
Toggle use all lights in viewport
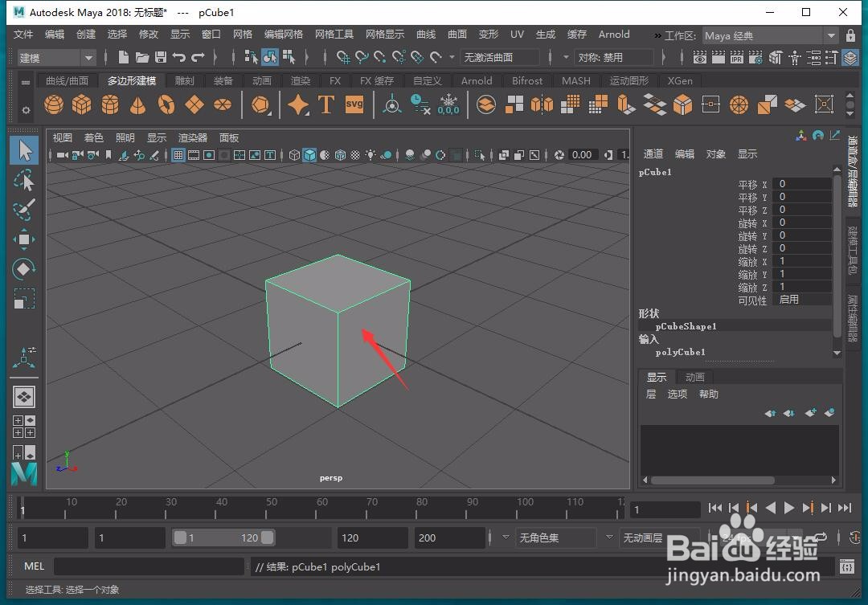371,155
